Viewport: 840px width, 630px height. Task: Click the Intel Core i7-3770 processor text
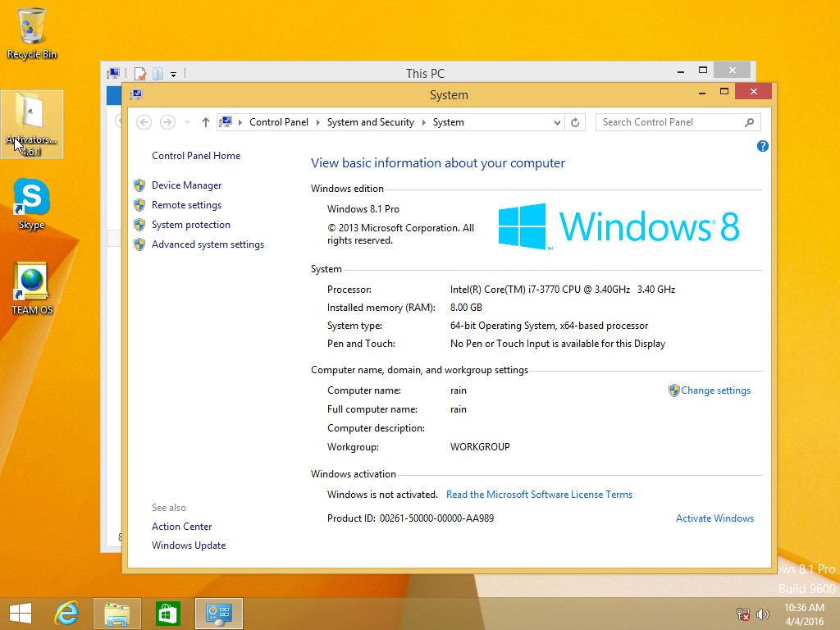(x=563, y=290)
